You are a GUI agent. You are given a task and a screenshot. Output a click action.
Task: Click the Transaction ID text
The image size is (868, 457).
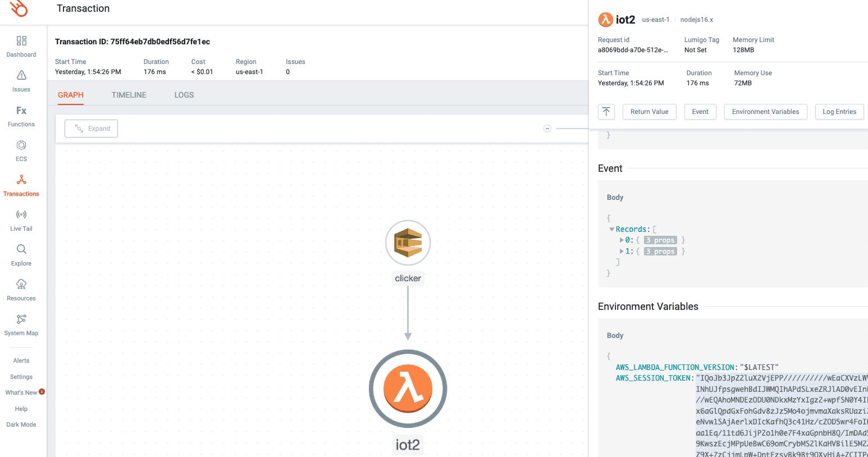pos(133,42)
